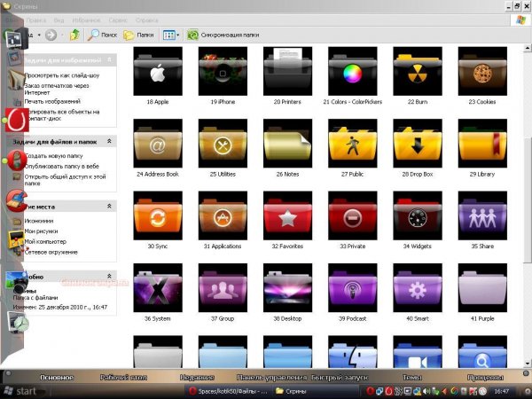Collapse the Подробно details panel chevron
Viewport: 532px width, 399px height.
coord(109,276)
